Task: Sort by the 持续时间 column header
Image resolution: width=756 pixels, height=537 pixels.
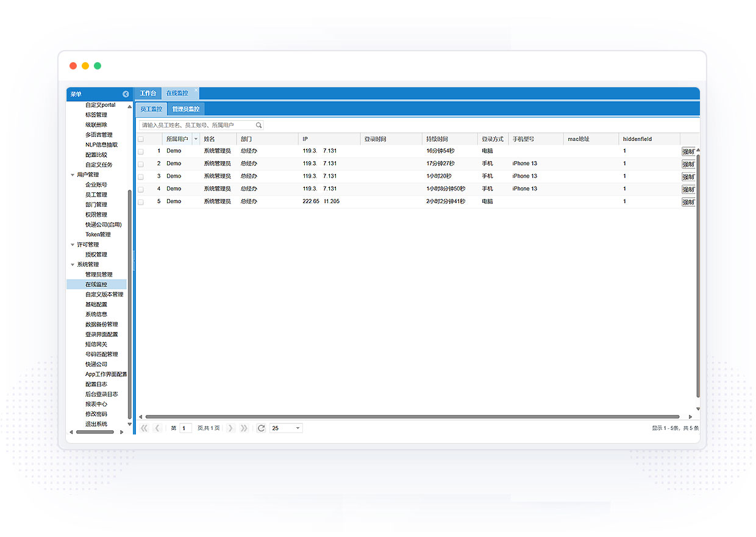Action: 449,139
